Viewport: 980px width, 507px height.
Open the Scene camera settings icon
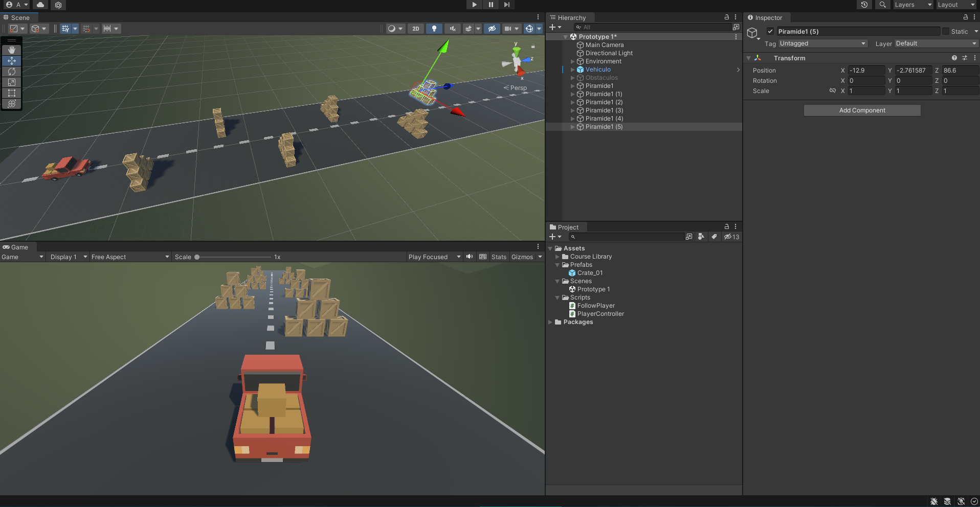coord(511,29)
